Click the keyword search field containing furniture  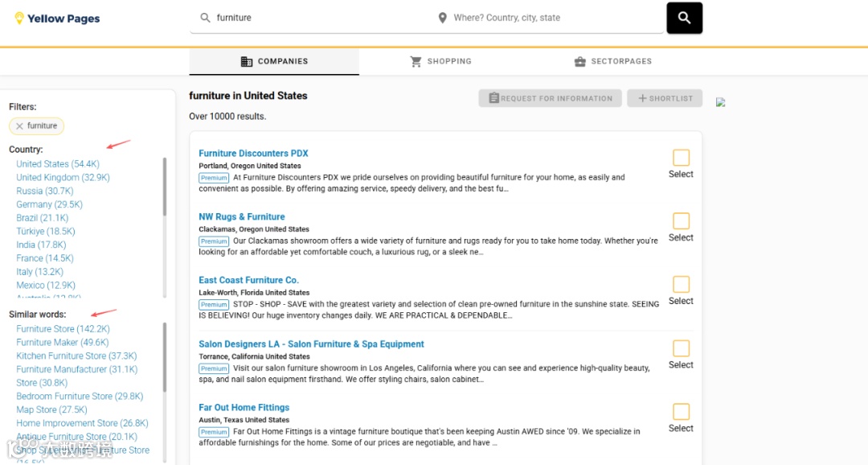coord(310,18)
